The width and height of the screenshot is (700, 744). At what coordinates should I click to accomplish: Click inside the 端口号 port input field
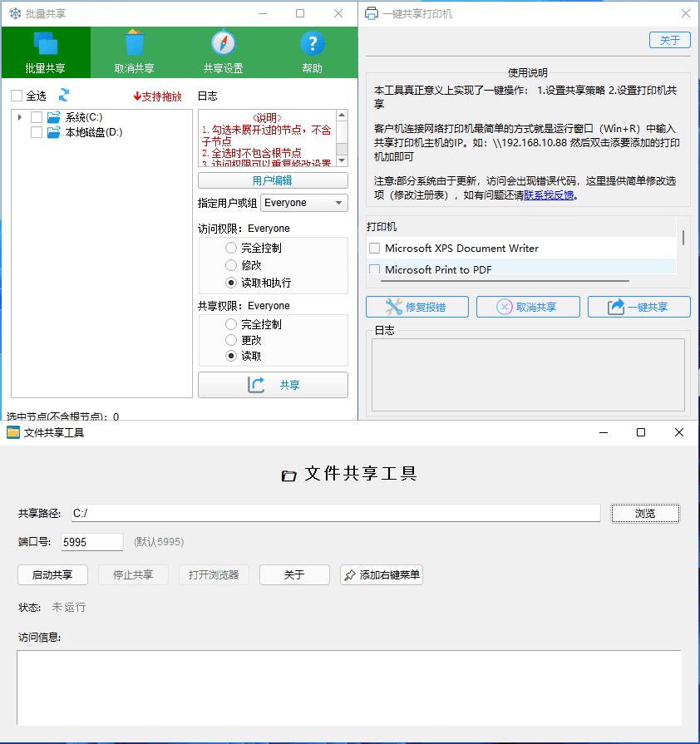point(91,541)
